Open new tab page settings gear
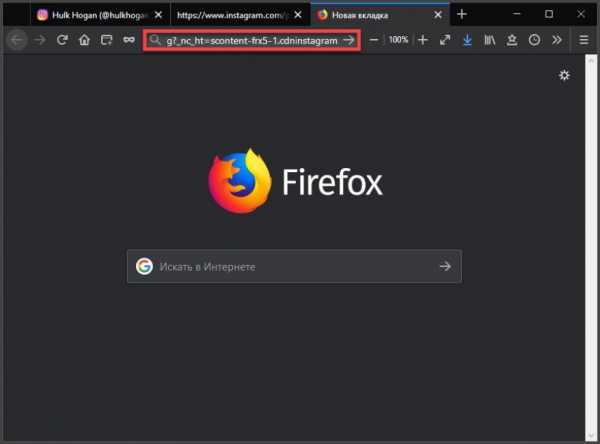Image resolution: width=600 pixels, height=444 pixels. pyautogui.click(x=564, y=75)
